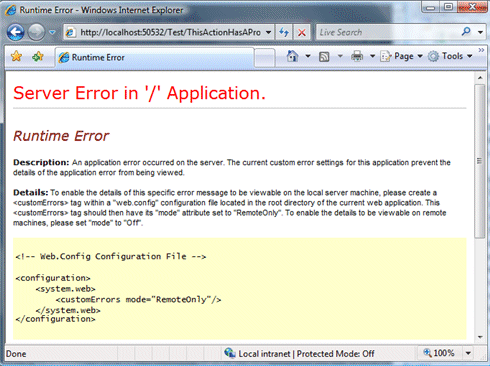
Task: Expand the Print options dropdown arrow
Action: (x=372, y=56)
